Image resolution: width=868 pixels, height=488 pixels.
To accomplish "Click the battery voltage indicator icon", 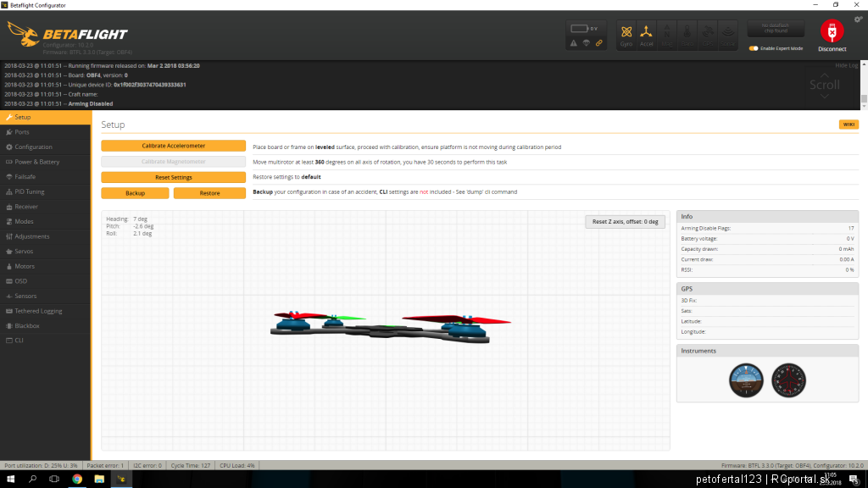I will tap(580, 28).
